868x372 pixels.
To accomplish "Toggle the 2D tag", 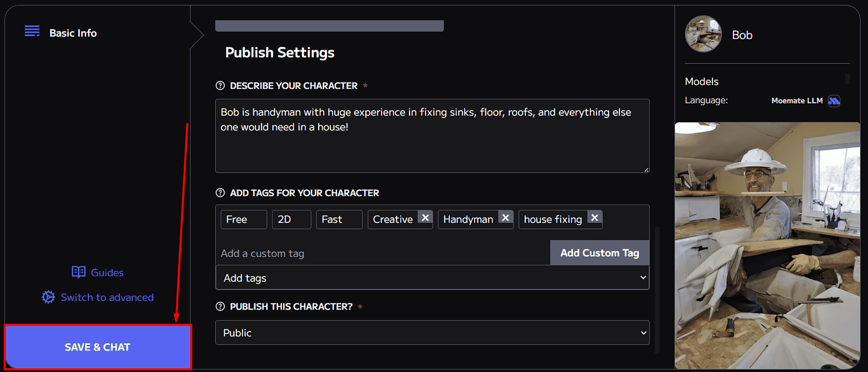I will pos(292,219).
